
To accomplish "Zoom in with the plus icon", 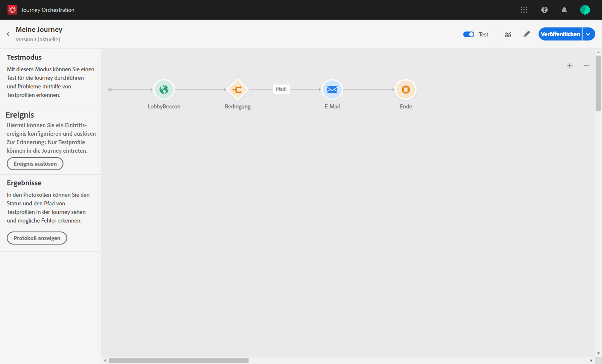I will (x=570, y=66).
